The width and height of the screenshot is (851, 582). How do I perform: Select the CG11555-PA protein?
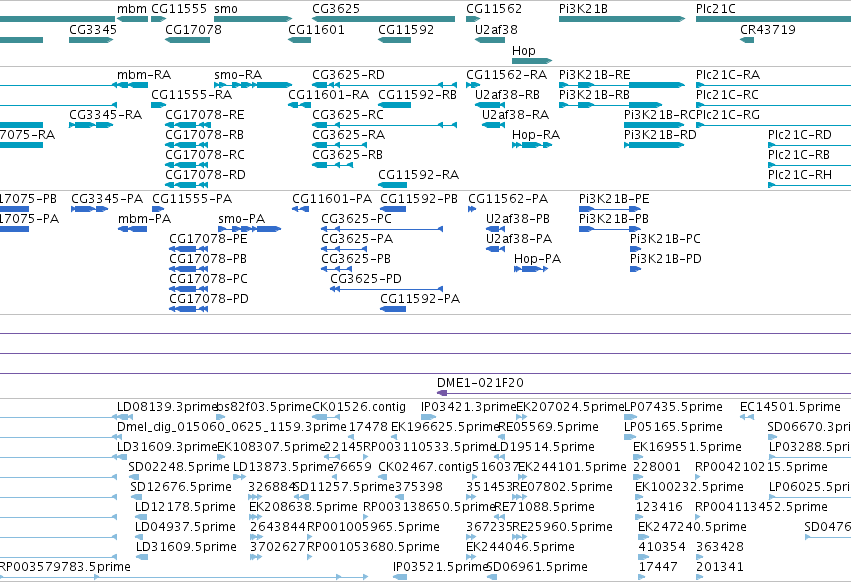tap(158, 209)
